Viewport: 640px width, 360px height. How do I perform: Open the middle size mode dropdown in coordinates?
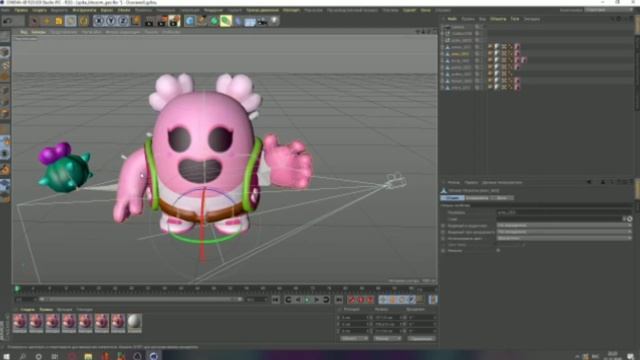click(x=387, y=339)
